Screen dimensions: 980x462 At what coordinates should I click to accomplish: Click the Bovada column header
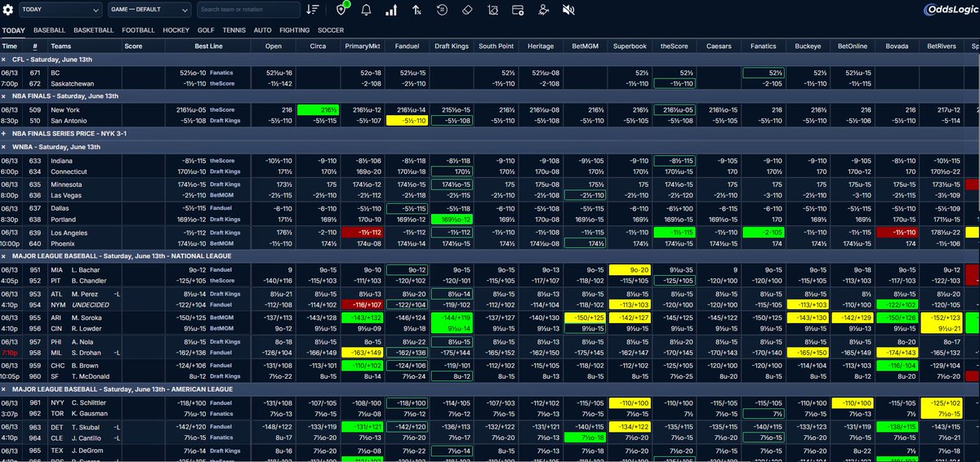897,47
